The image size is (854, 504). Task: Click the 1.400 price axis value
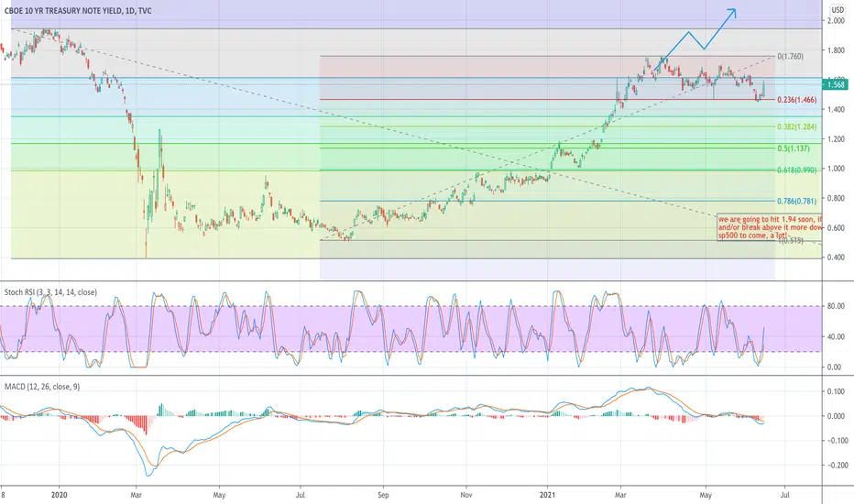[836, 110]
